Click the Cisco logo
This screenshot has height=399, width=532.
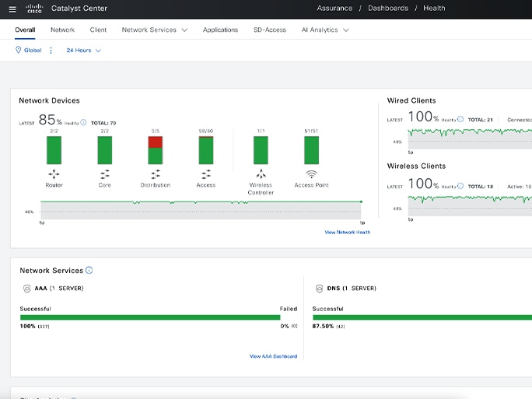[34, 9]
